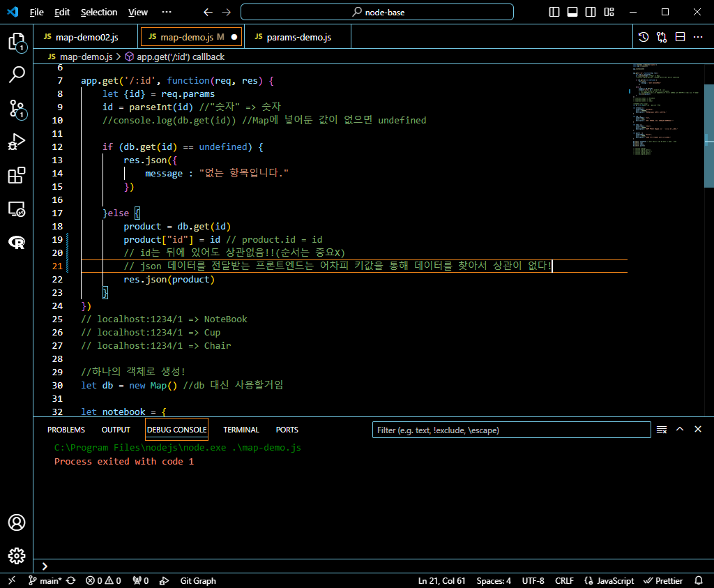
Task: Click the unsaved dot on map-demo.js tab
Action: tap(234, 37)
